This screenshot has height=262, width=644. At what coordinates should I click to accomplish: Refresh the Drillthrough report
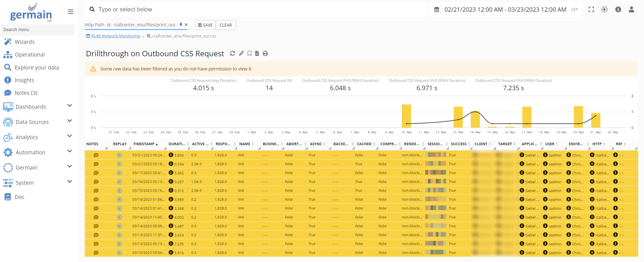pyautogui.click(x=232, y=53)
